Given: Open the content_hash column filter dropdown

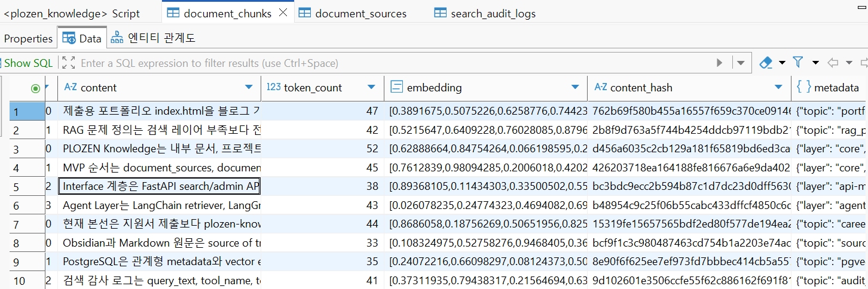Looking at the screenshot, I should click(x=779, y=88).
